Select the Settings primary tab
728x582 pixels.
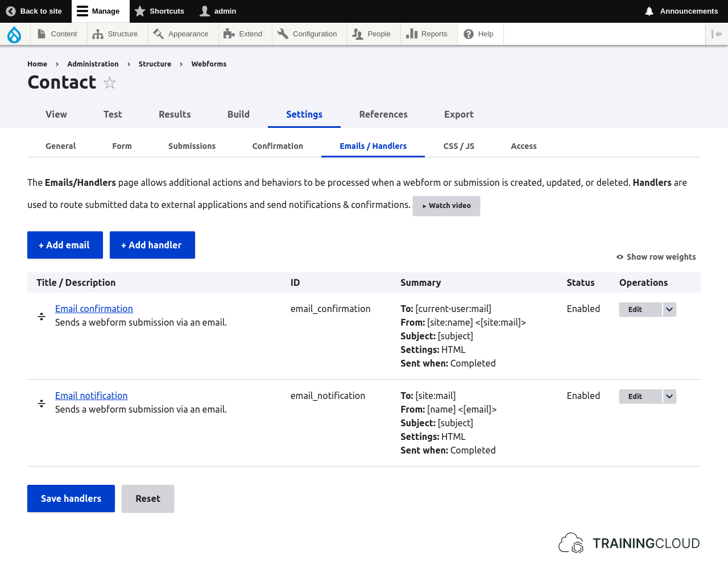tap(304, 114)
